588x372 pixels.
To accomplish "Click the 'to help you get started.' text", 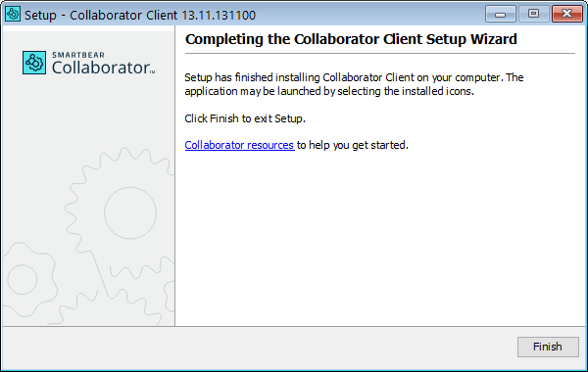I will 353,145.
